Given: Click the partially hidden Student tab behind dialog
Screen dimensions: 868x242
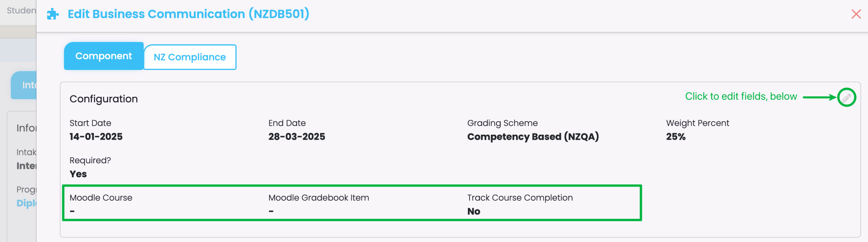Looking at the screenshot, I should 21,11.
